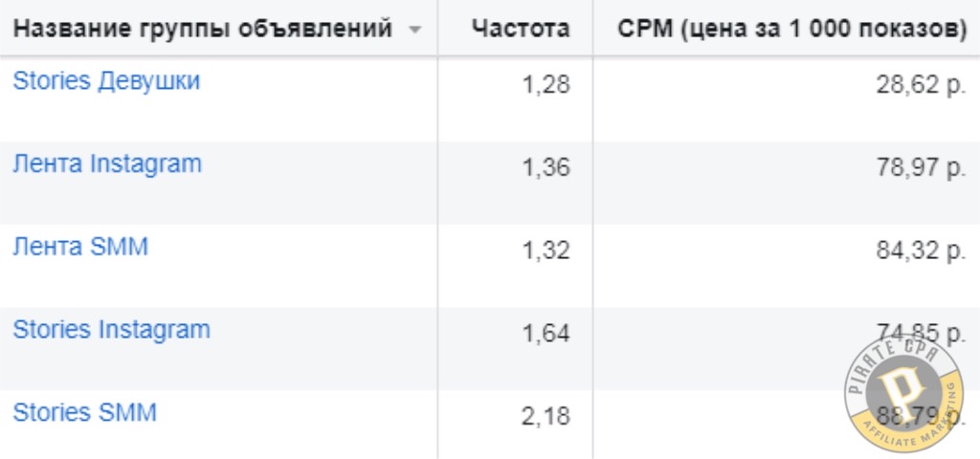
Task: Select the frequency value 1,32
Action: pyautogui.click(x=546, y=250)
